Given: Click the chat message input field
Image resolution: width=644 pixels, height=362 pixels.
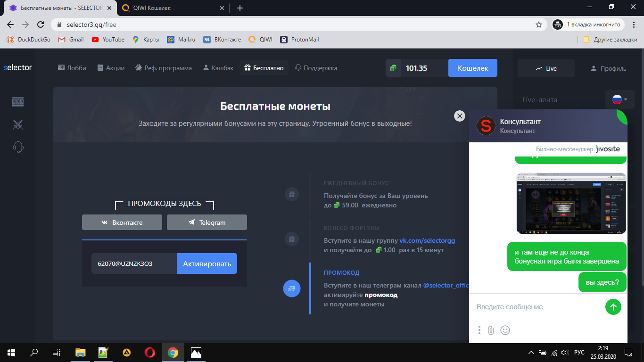Looking at the screenshot, I should (x=537, y=307).
